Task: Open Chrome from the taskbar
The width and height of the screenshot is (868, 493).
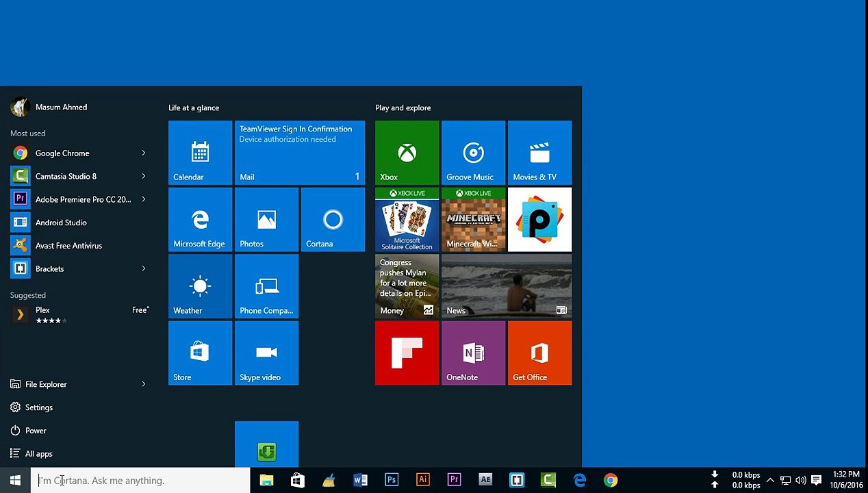Action: 611,481
